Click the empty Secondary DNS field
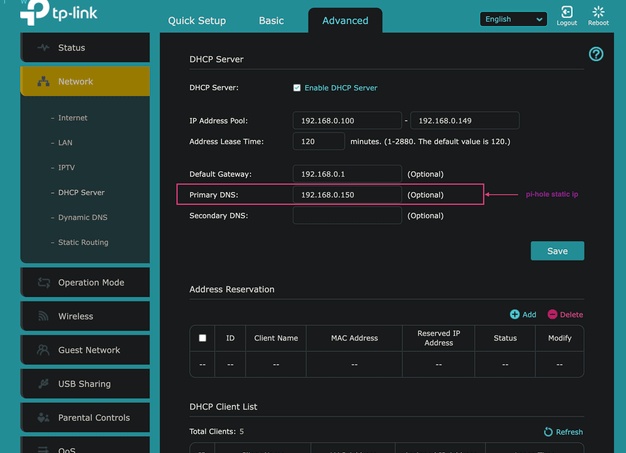 coord(347,216)
